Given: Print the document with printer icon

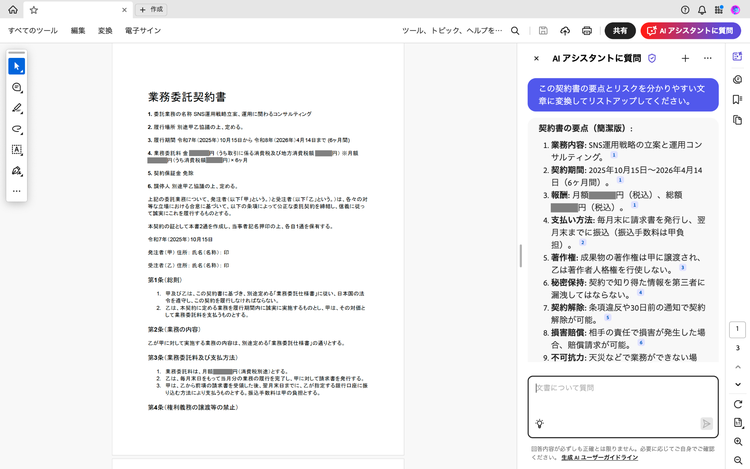Looking at the screenshot, I should coord(587,31).
